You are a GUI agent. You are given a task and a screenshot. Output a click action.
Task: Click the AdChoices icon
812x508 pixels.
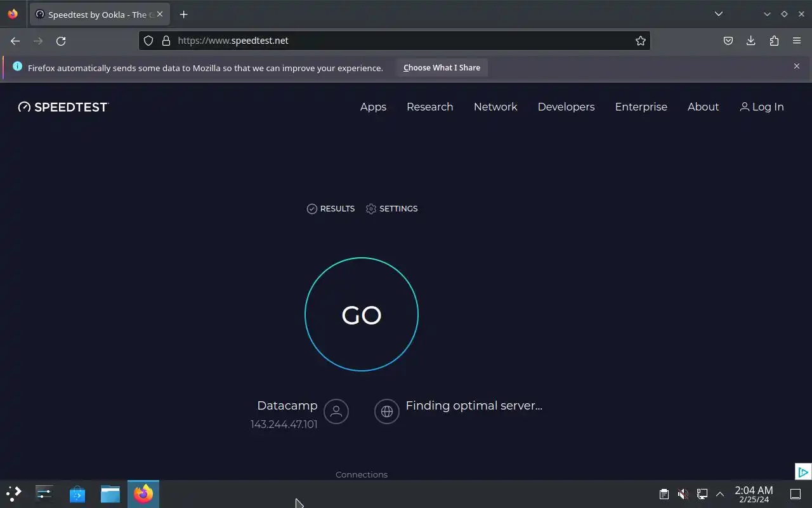click(x=802, y=472)
